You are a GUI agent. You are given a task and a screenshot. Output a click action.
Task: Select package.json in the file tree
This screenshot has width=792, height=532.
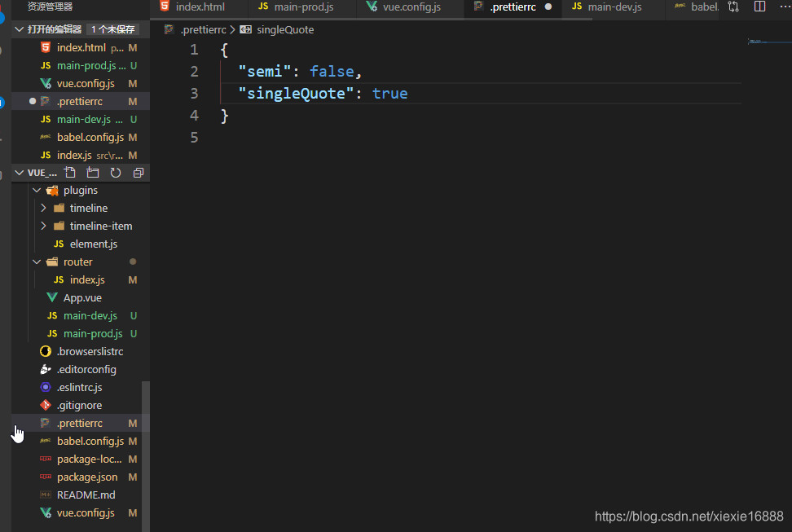87,477
